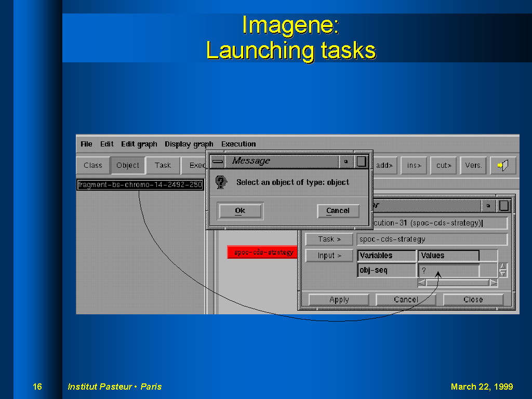Viewport: 532px width, 399px height.
Task: Click the Message dialog minimize dot icon
Action: coord(346,162)
